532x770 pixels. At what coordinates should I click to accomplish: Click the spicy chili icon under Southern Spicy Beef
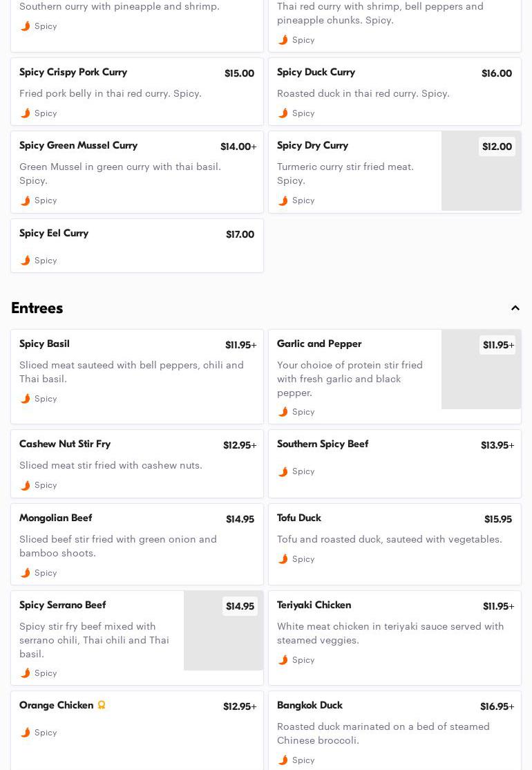pos(283,471)
